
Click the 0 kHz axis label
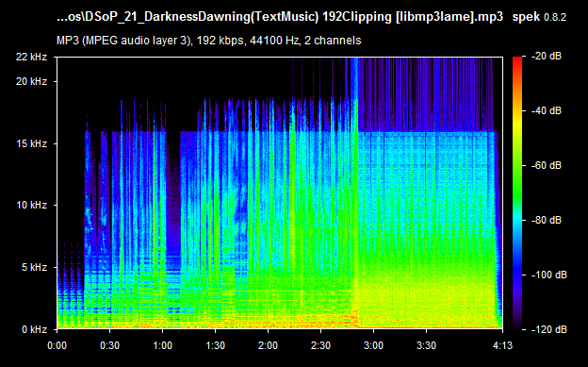tap(34, 329)
